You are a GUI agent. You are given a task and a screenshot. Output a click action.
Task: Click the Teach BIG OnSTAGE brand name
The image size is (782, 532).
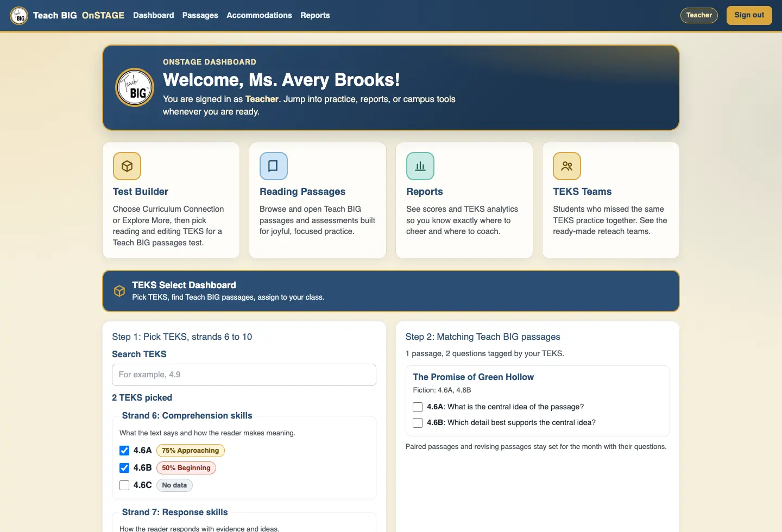click(x=79, y=15)
